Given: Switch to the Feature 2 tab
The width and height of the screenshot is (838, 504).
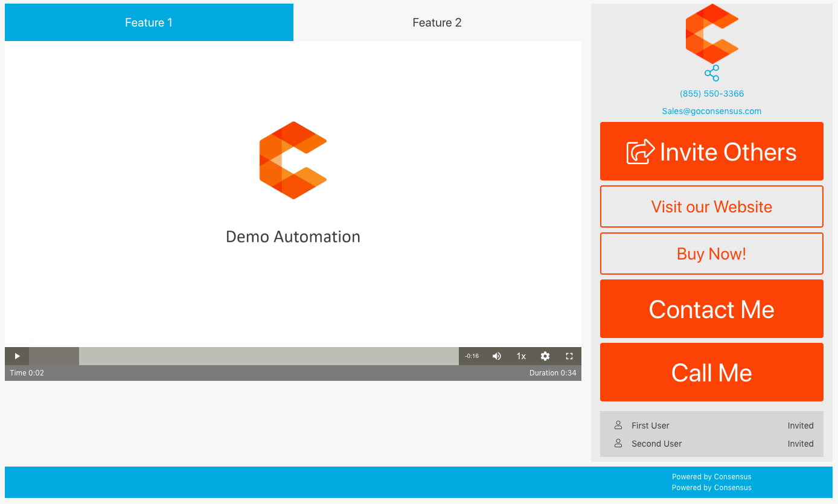Looking at the screenshot, I should coord(437,22).
